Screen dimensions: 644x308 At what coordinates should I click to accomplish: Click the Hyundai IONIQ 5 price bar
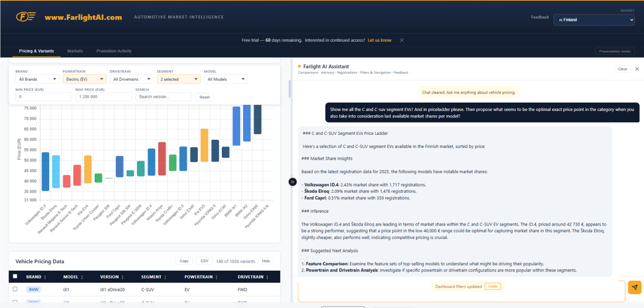pos(215,151)
